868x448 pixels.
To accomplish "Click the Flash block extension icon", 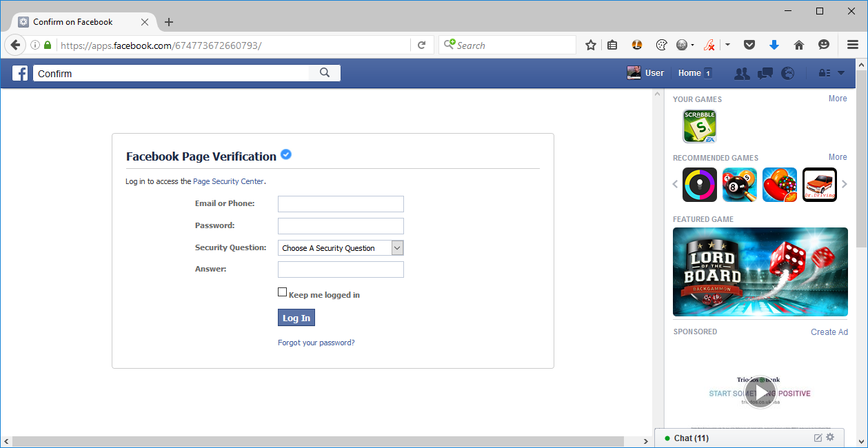I will 709,45.
